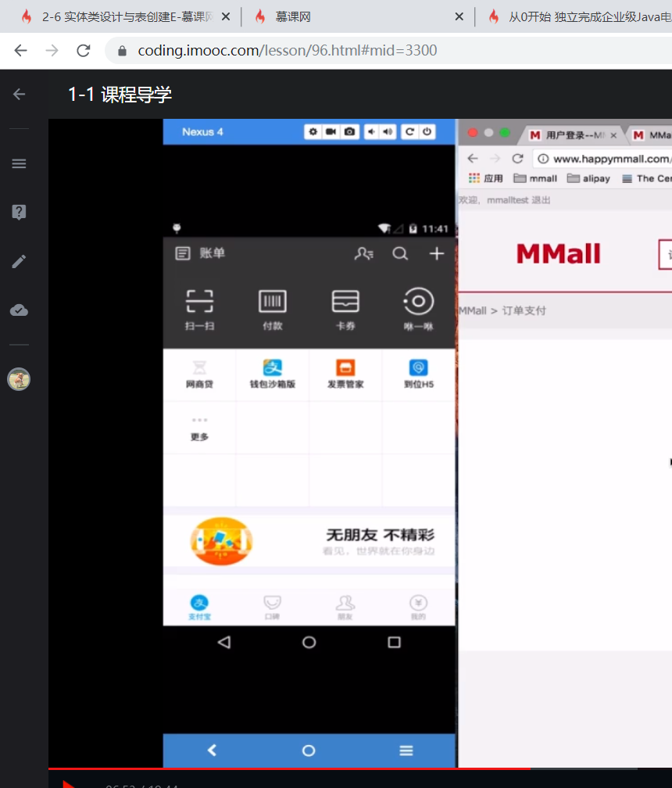Select the 朋友 bottom tab
Viewport: 672px width, 788px height.
(345, 607)
